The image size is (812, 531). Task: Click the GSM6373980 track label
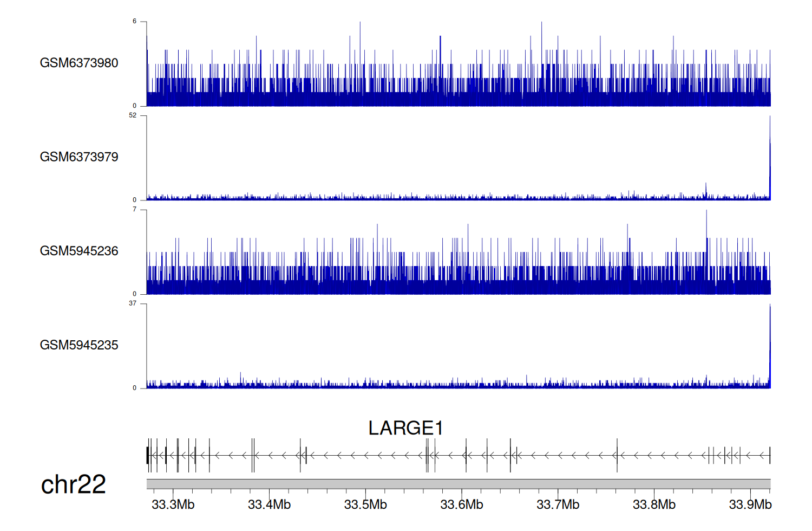pos(79,63)
